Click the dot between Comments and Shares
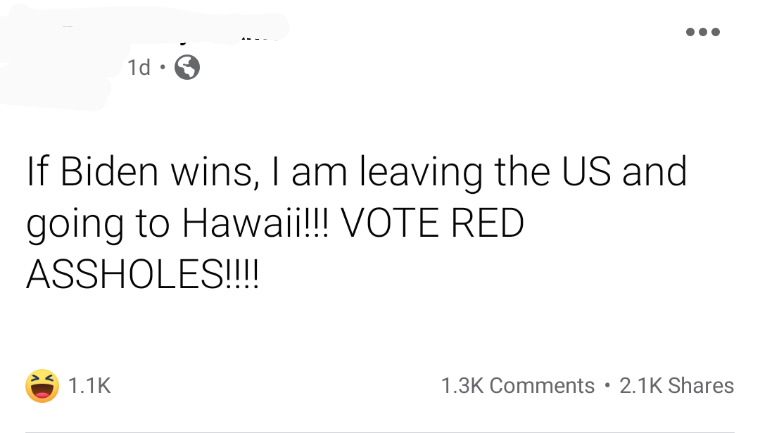 (607, 386)
